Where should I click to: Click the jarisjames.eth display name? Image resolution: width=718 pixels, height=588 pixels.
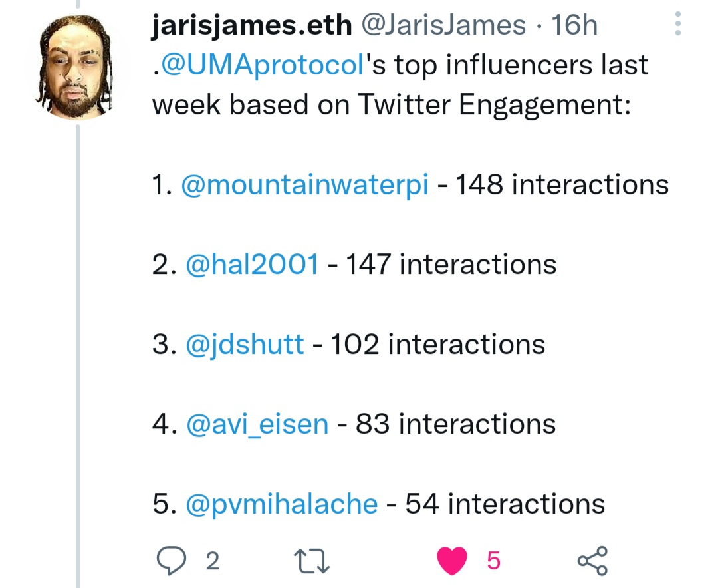click(x=251, y=25)
